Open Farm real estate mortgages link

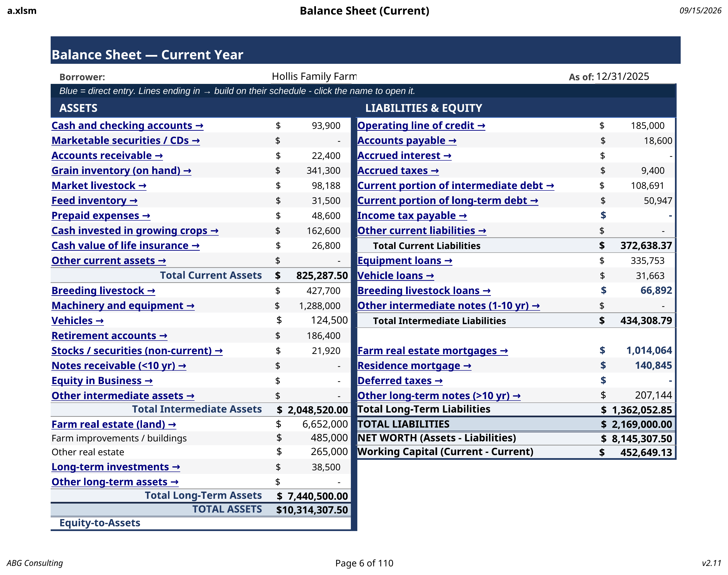[433, 351]
